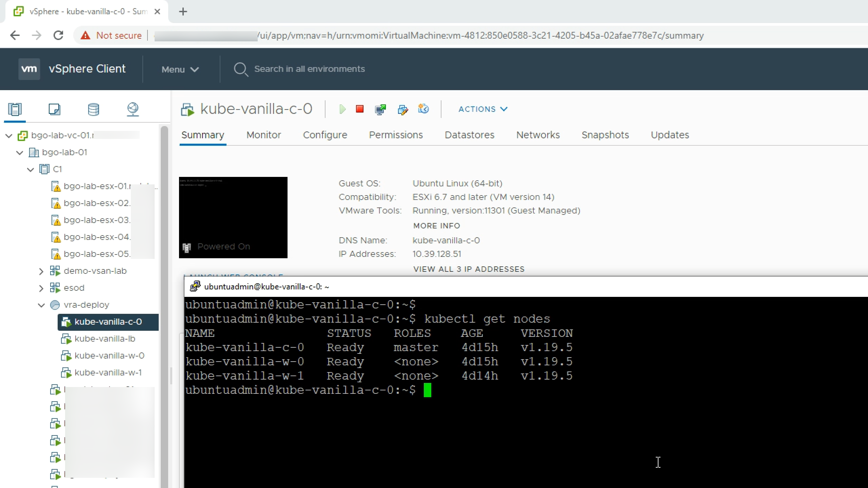Select host bgo-lab-esx-03 in tree

(x=97, y=220)
